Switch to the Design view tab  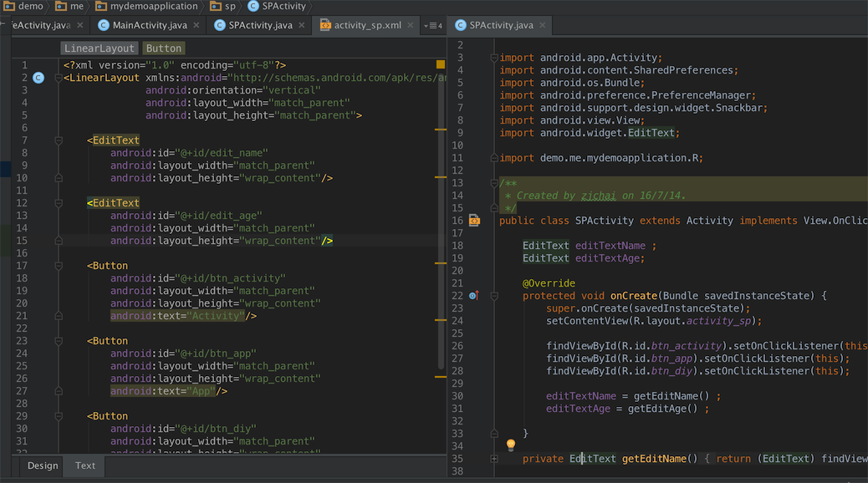click(x=43, y=465)
